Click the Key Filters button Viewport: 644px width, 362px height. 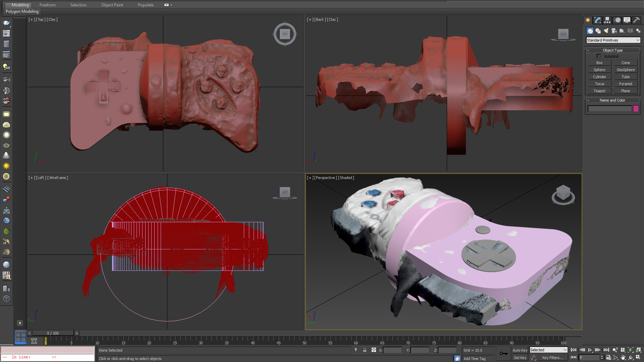click(552, 358)
